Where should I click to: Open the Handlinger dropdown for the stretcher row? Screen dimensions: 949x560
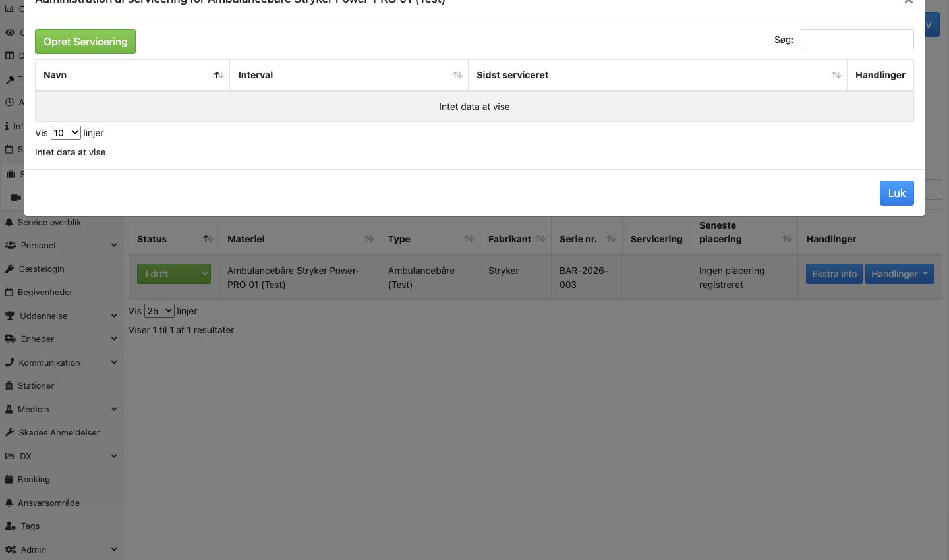(899, 274)
